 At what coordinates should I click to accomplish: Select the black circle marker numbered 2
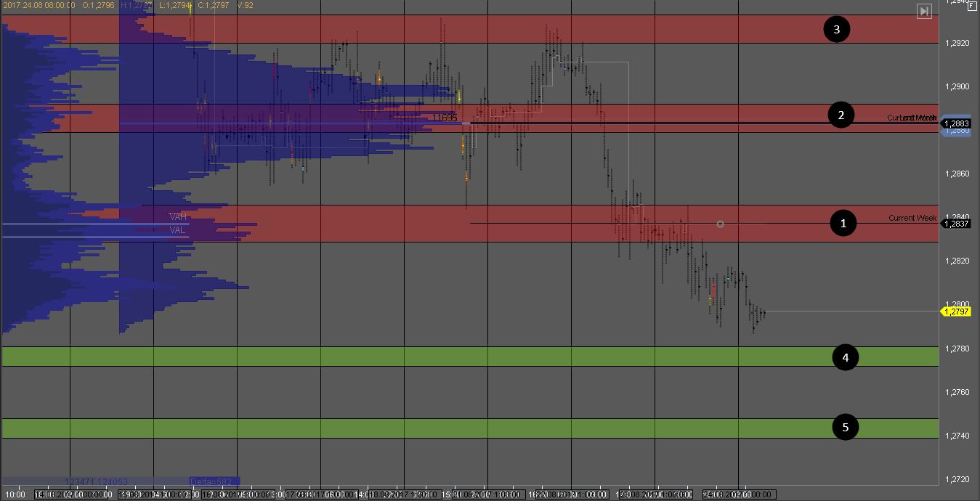[x=841, y=115]
